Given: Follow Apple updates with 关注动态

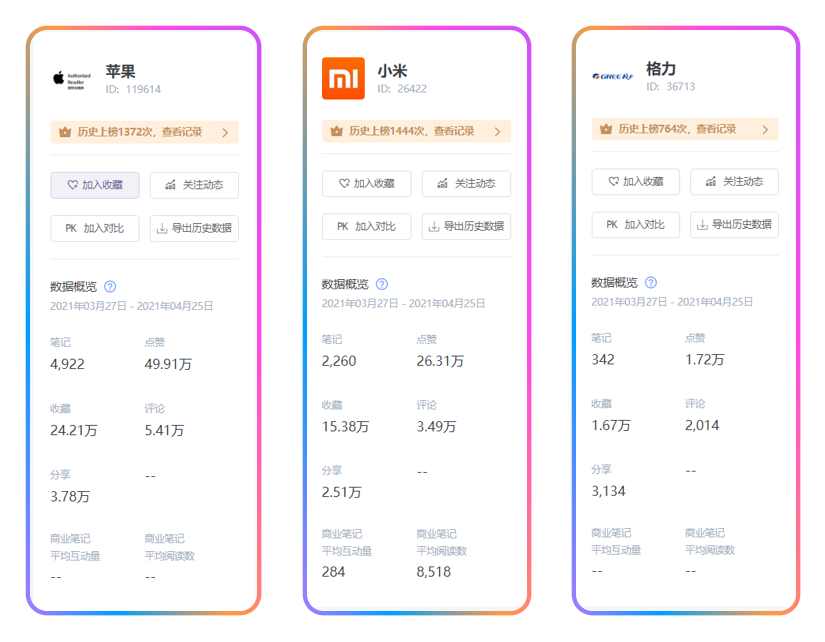Looking at the screenshot, I should [194, 185].
